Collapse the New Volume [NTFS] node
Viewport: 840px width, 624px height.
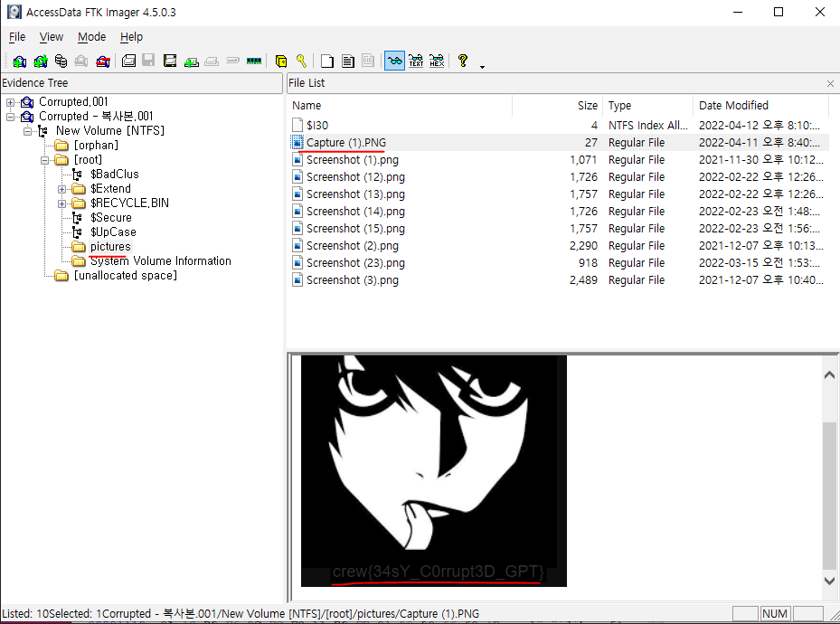(27, 131)
